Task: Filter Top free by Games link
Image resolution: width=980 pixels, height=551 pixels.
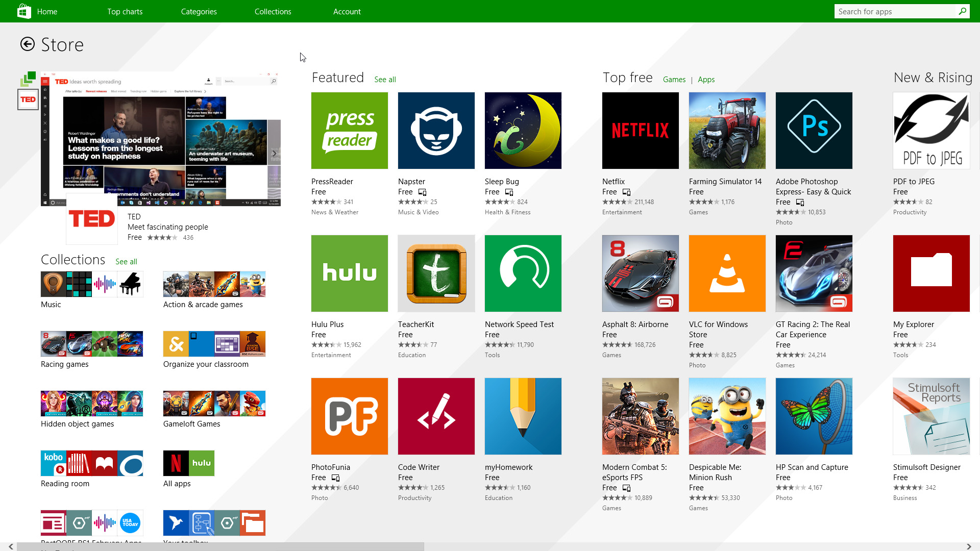Action: pos(674,80)
